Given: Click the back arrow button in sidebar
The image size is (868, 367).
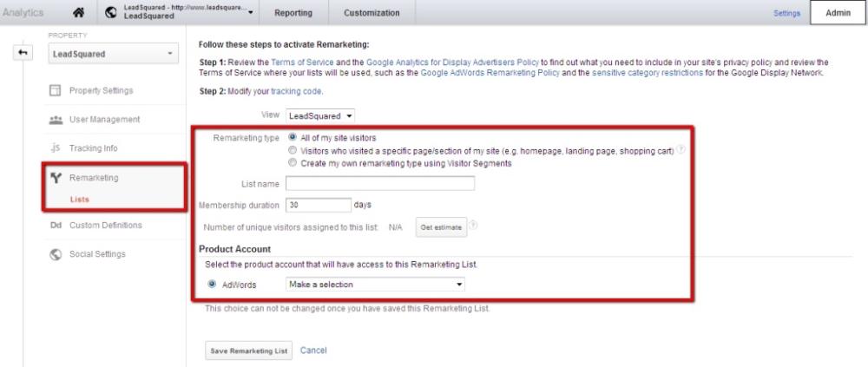Looking at the screenshot, I should coord(23,53).
